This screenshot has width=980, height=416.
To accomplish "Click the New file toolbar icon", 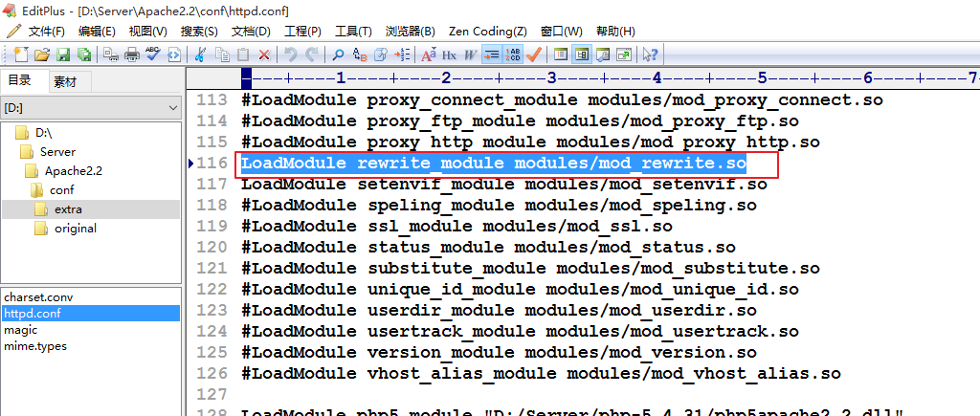I will tap(21, 55).
